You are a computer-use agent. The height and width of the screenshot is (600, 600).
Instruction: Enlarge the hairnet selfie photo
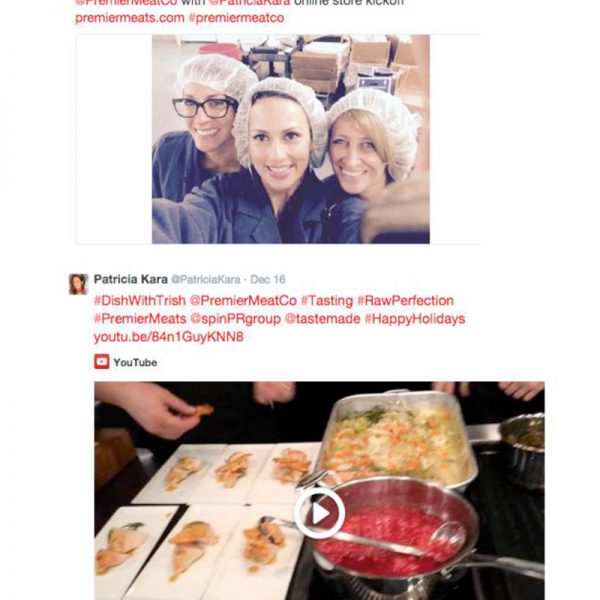291,139
